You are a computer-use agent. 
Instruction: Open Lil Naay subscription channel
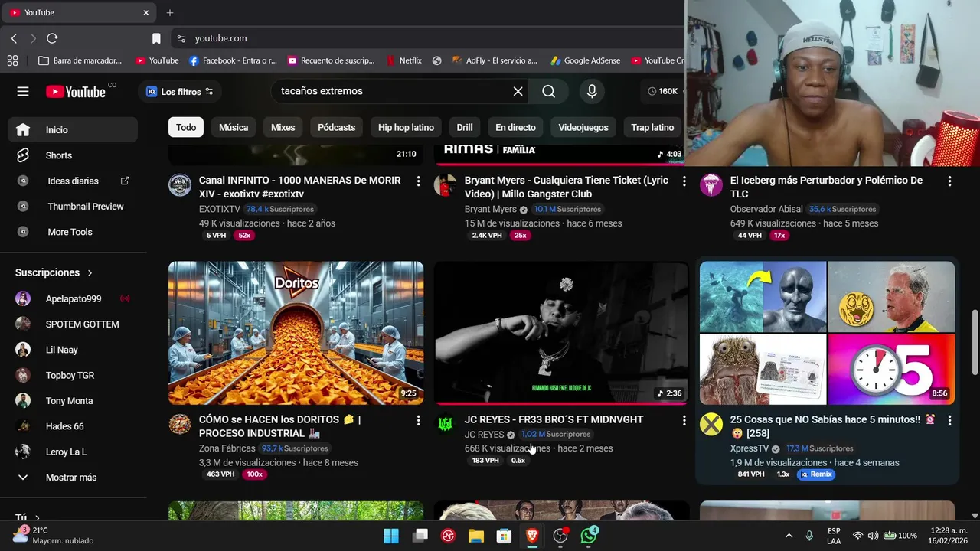(73, 350)
